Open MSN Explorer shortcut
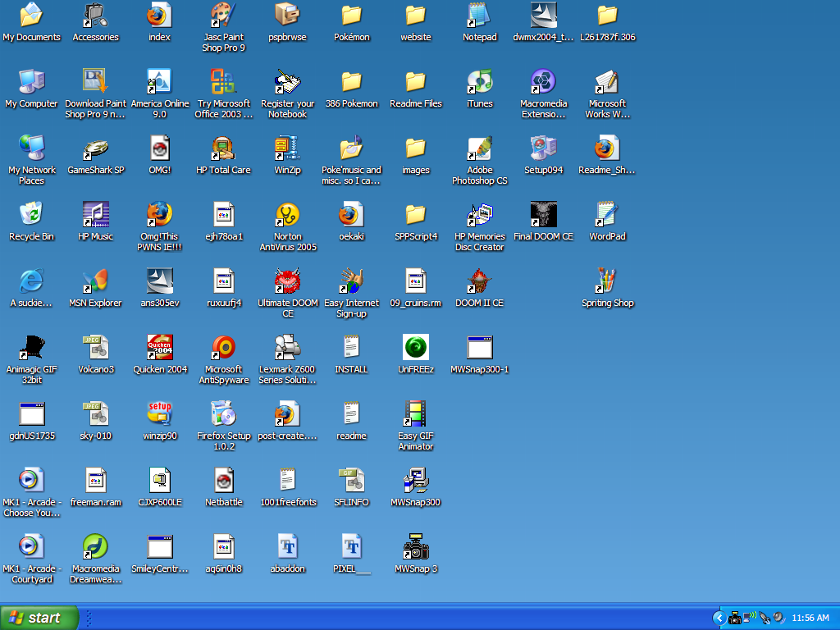 click(x=95, y=281)
